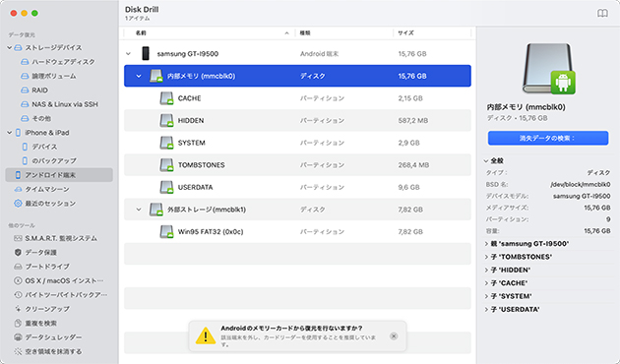Screen dimensions: 620x364
Task: Click the データ保護 shield icon
Action: (x=18, y=252)
